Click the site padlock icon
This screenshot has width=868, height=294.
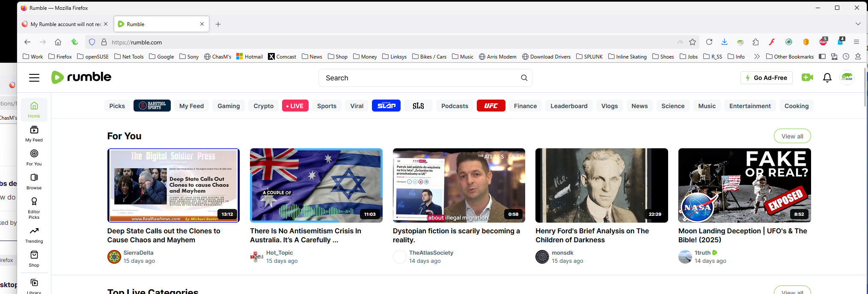[x=104, y=42]
